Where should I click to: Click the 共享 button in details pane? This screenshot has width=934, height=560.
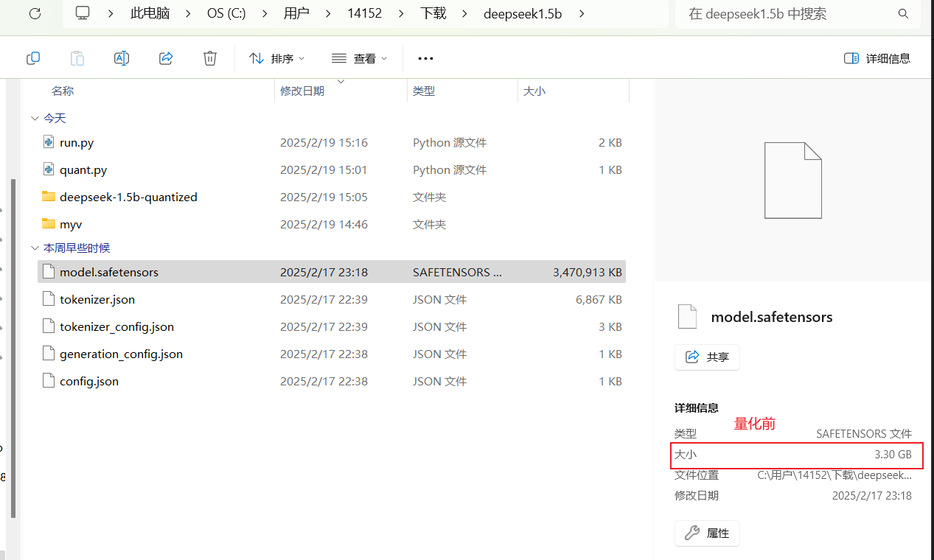(x=707, y=357)
